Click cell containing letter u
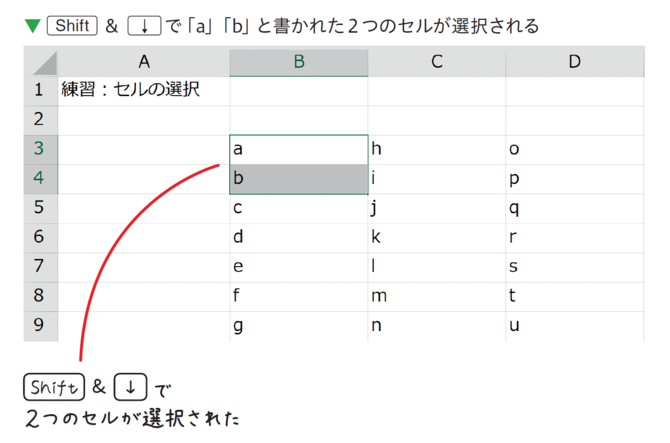The image size is (670, 443). click(575, 326)
